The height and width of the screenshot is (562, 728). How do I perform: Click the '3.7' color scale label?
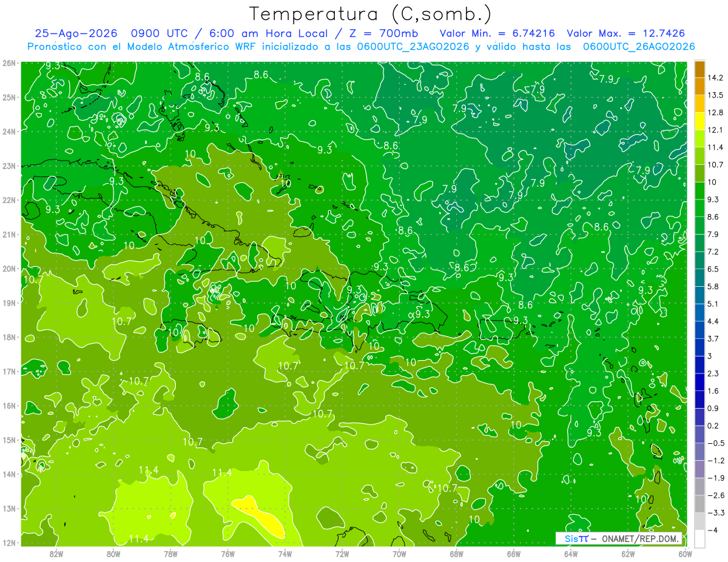713,338
